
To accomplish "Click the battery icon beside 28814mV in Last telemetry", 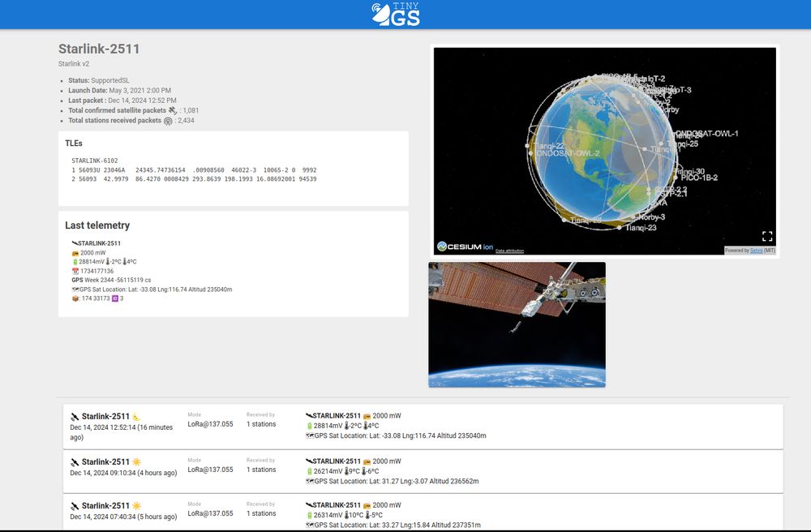I will pyautogui.click(x=75, y=262).
